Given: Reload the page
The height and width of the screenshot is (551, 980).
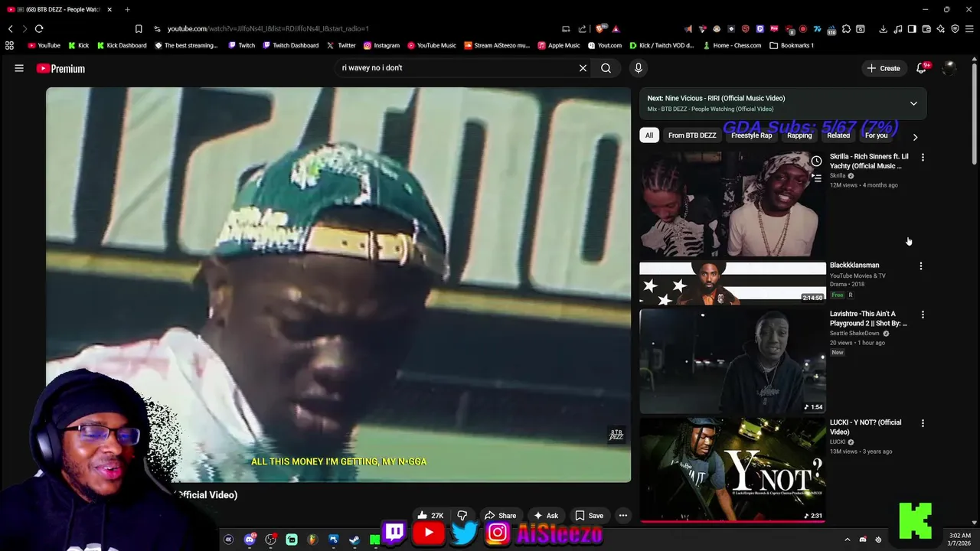Looking at the screenshot, I should point(39,29).
